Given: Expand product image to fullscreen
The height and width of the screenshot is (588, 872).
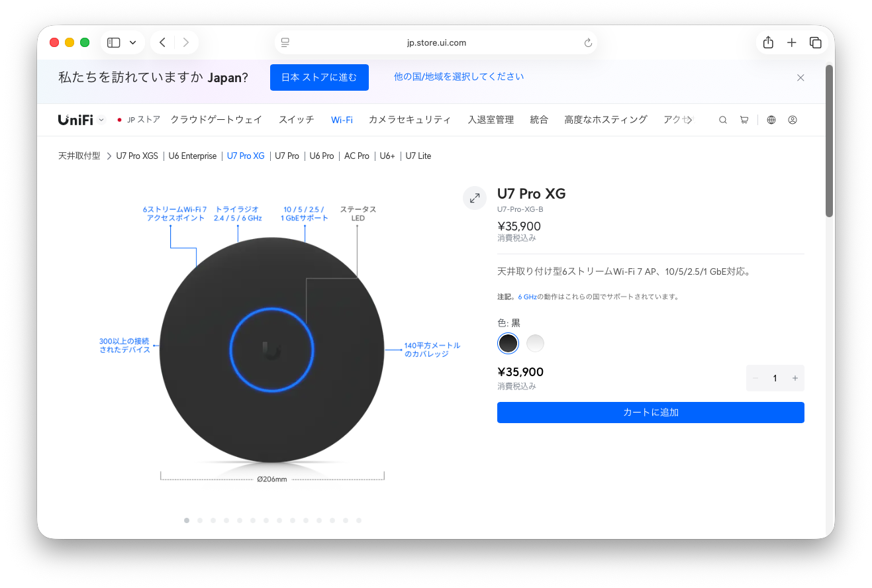Looking at the screenshot, I should (475, 198).
